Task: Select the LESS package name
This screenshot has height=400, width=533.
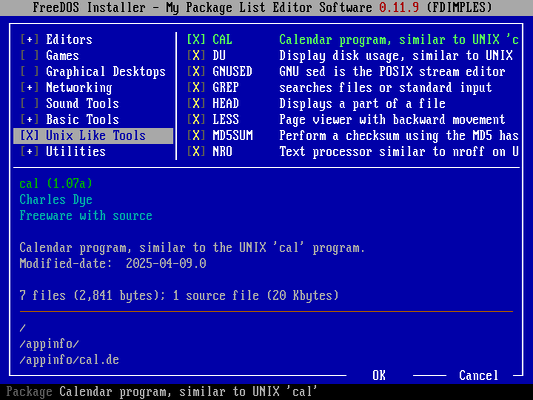Action: coord(226,120)
